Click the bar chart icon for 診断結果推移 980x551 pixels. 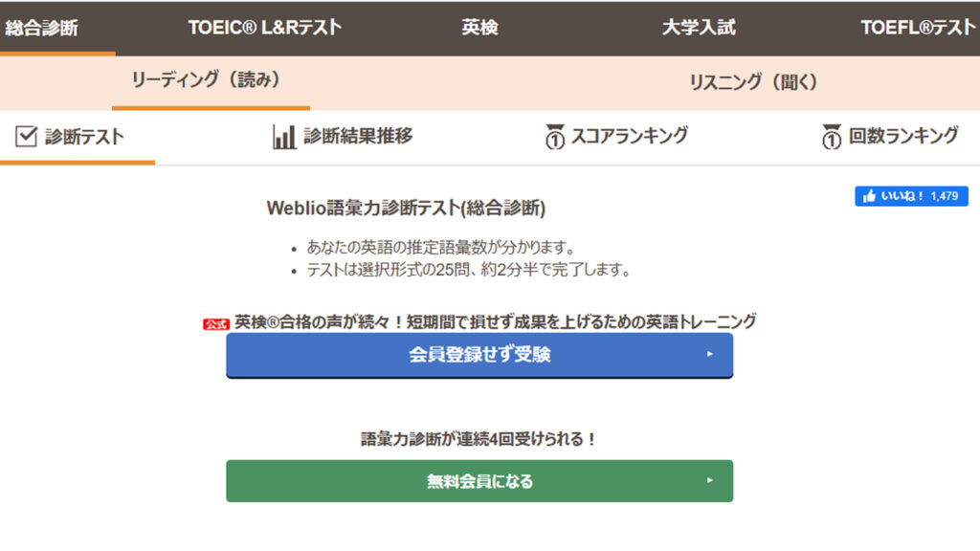click(x=283, y=136)
